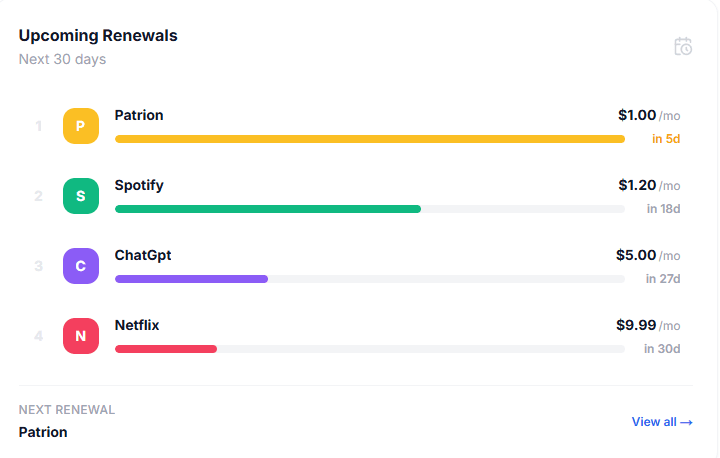Viewport: 720px width, 458px height.
Task: Select the Netflix subscription name
Action: 137,325
